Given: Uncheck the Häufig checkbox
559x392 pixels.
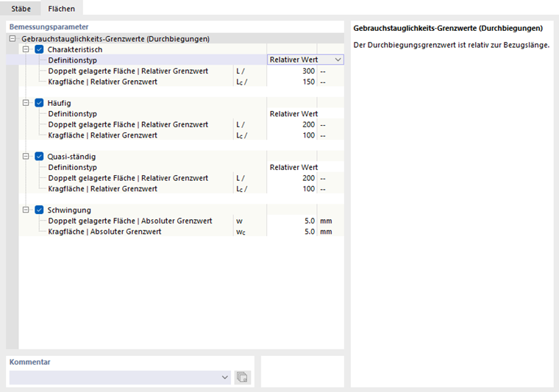Looking at the screenshot, I should (39, 103).
